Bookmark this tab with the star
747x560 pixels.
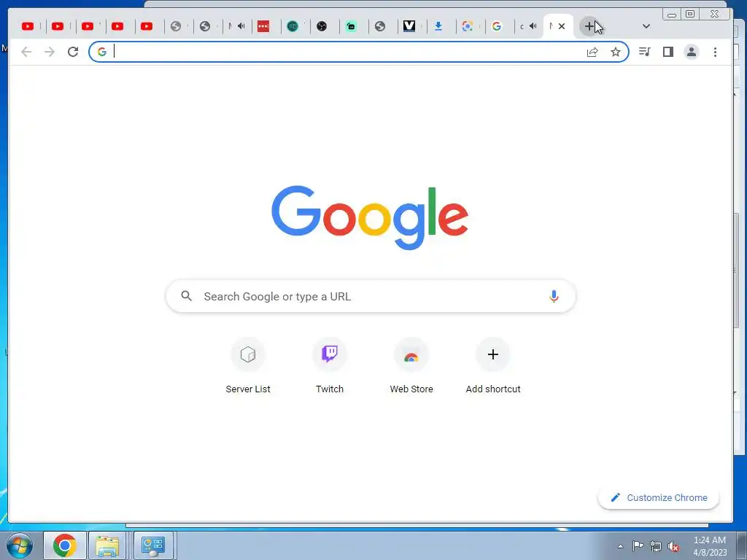click(x=616, y=52)
